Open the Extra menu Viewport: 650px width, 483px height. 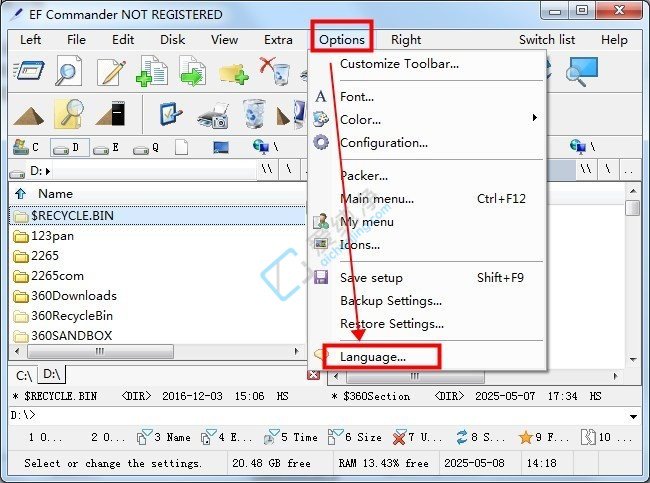click(x=278, y=40)
